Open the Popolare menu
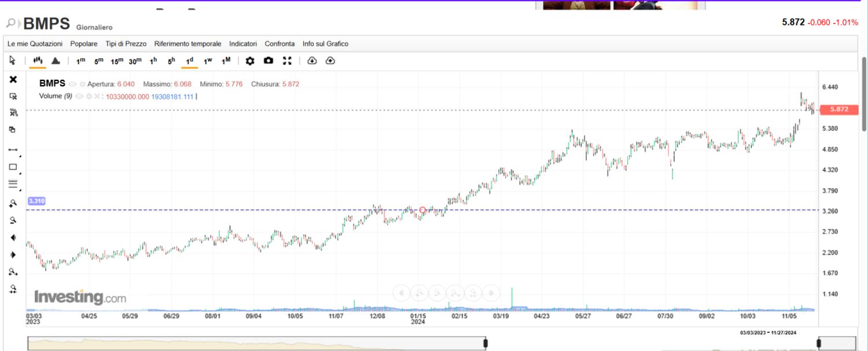 point(84,43)
